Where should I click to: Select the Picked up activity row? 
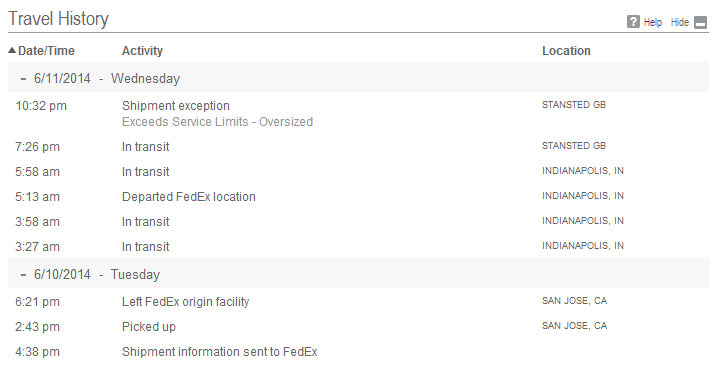click(x=358, y=327)
